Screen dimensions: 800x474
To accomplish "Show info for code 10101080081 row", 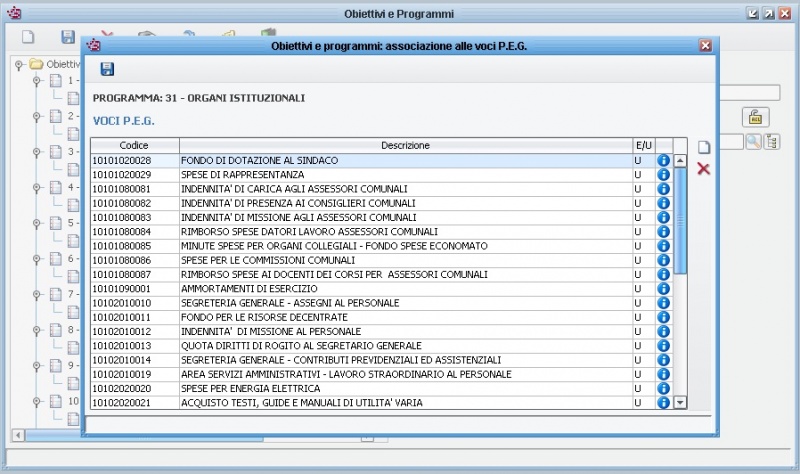I will coord(663,189).
